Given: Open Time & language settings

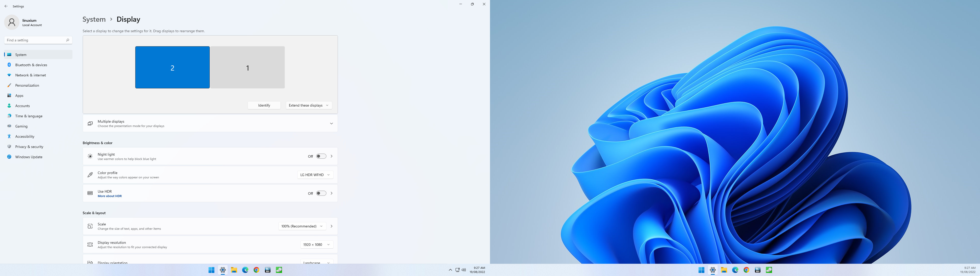Looking at the screenshot, I should [x=38, y=116].
